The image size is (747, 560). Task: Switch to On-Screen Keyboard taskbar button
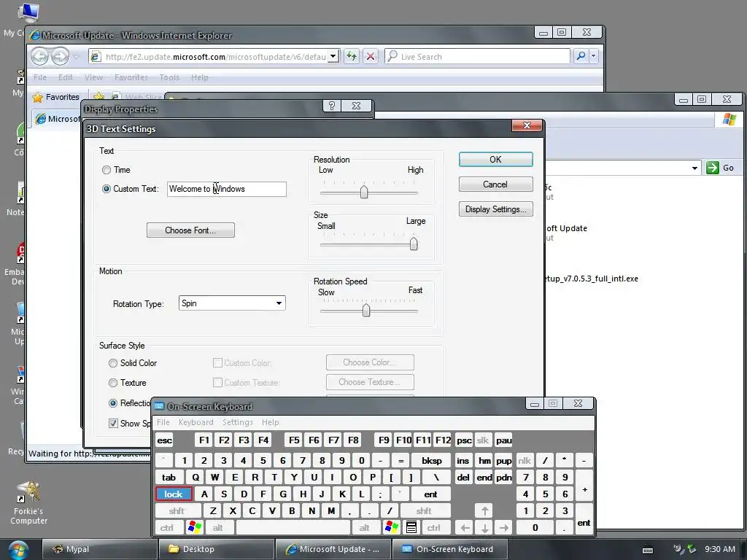(449, 549)
